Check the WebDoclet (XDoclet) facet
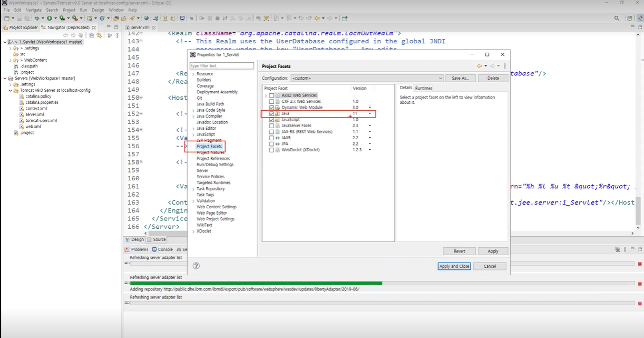 pos(271,150)
